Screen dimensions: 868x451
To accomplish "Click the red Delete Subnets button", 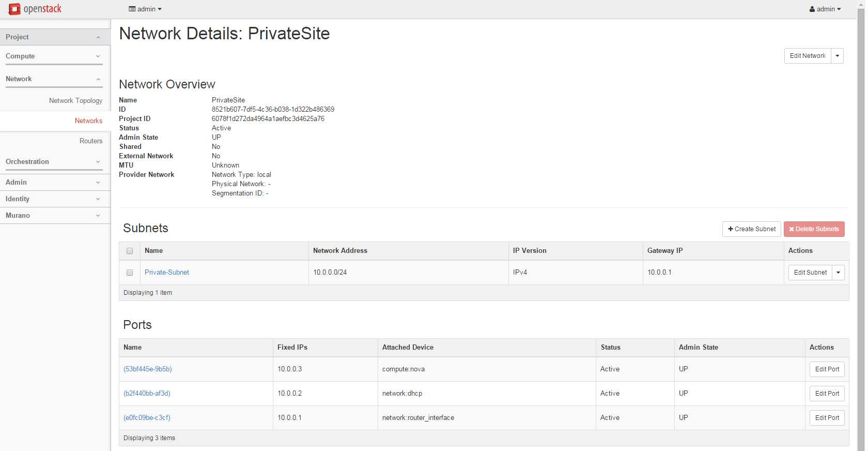I will (814, 229).
